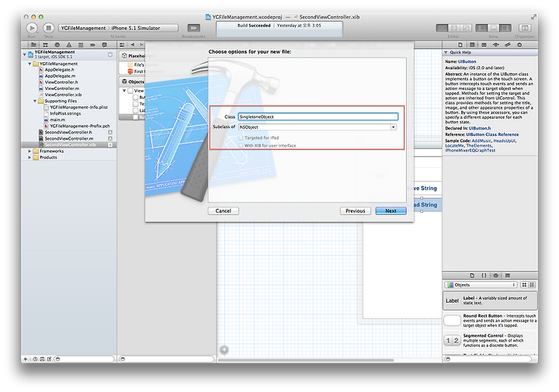Show the Size inspector tab

pos(508,45)
